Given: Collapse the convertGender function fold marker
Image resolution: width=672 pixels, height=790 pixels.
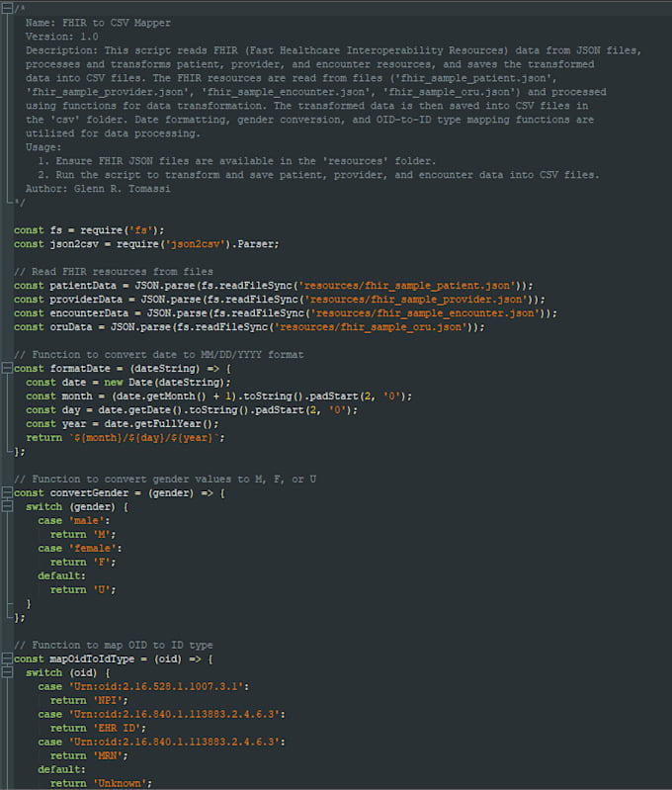Looking at the screenshot, I should (7, 492).
